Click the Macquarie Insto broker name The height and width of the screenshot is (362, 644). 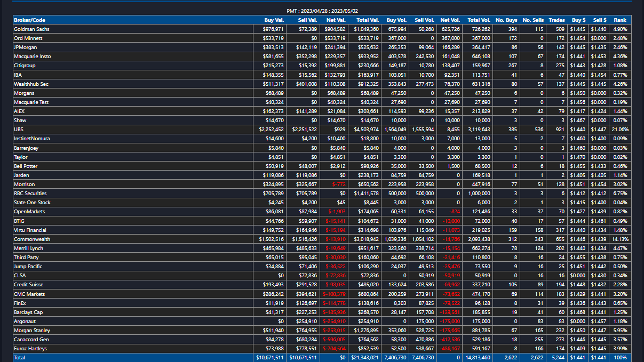click(x=33, y=57)
